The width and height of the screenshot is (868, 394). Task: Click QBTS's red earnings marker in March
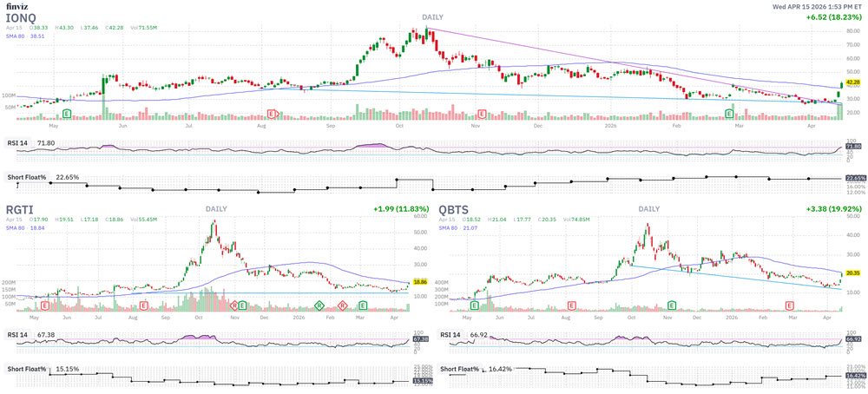[x=789, y=305]
